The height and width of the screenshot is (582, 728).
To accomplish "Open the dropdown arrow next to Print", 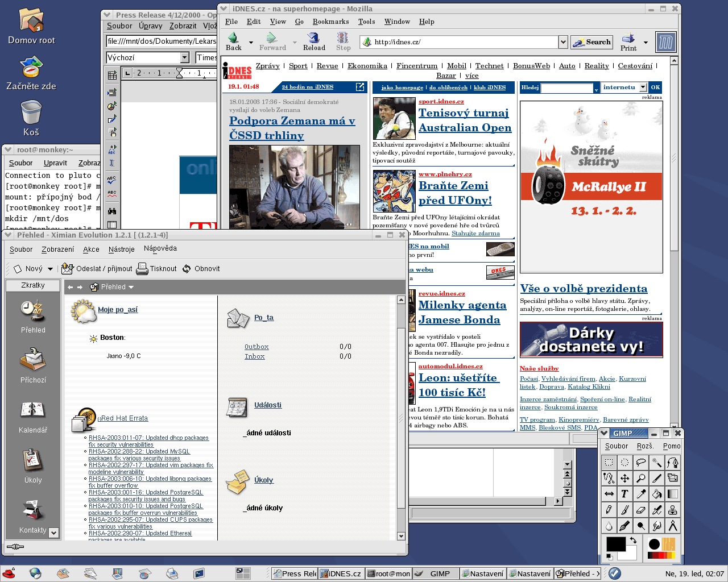I will tap(646, 42).
